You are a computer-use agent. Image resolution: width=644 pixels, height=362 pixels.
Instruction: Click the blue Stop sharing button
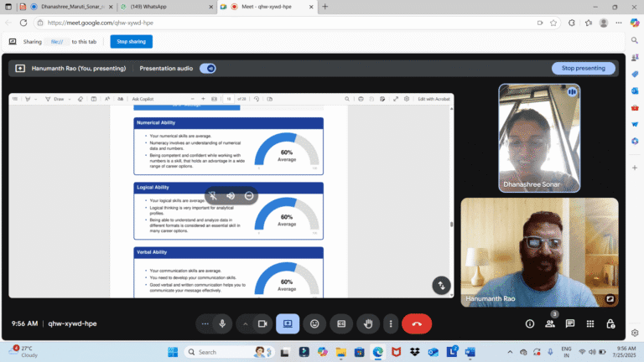[x=131, y=41]
